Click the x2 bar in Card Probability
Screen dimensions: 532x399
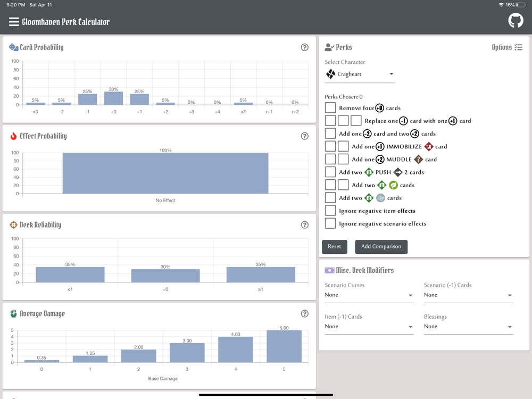click(x=243, y=104)
